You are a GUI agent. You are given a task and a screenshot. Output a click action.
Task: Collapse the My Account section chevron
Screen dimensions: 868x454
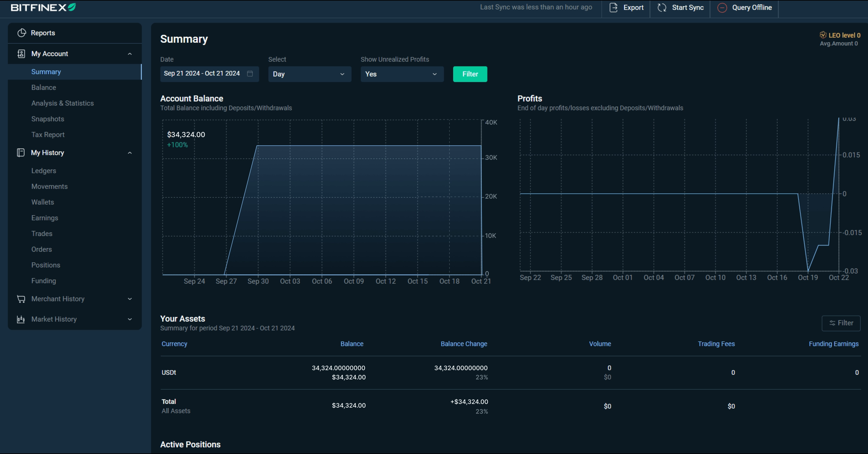click(x=130, y=54)
